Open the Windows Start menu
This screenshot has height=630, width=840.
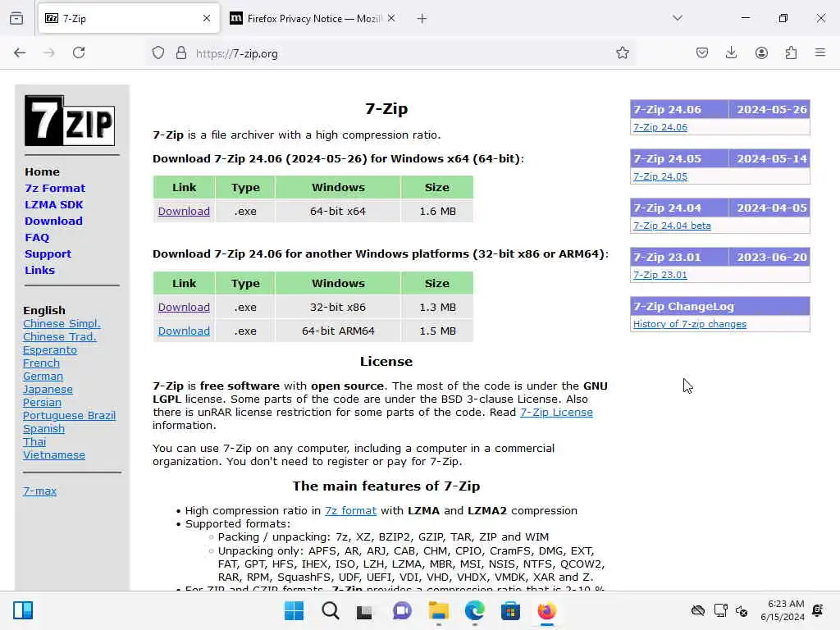294,610
